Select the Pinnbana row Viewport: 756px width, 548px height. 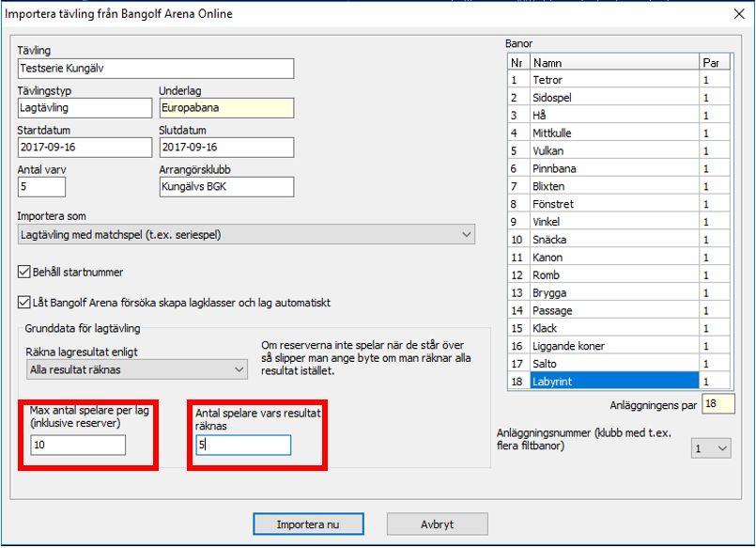619,169
